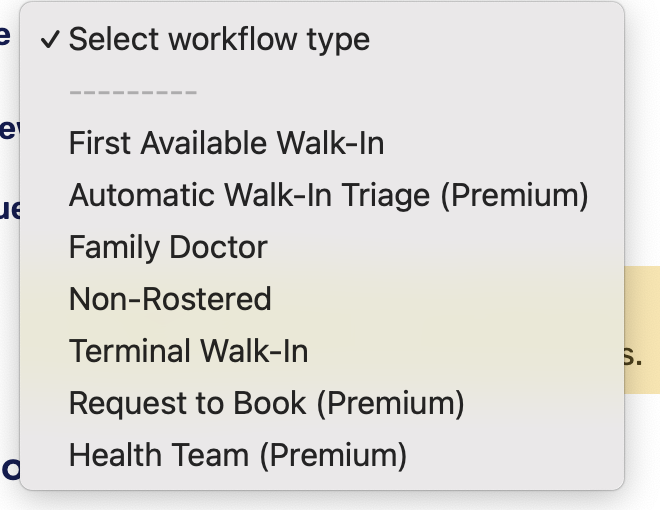This screenshot has height=510, width=660.
Task: Pick the premium walk-in triage workflow
Action: pos(328,195)
